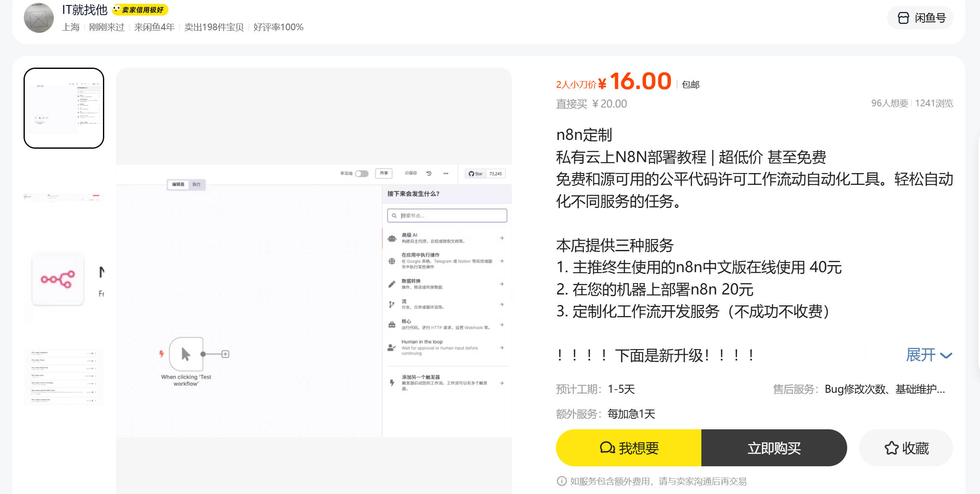This screenshot has width=980, height=494.
Task: Click the main product image
Action: coord(314,281)
